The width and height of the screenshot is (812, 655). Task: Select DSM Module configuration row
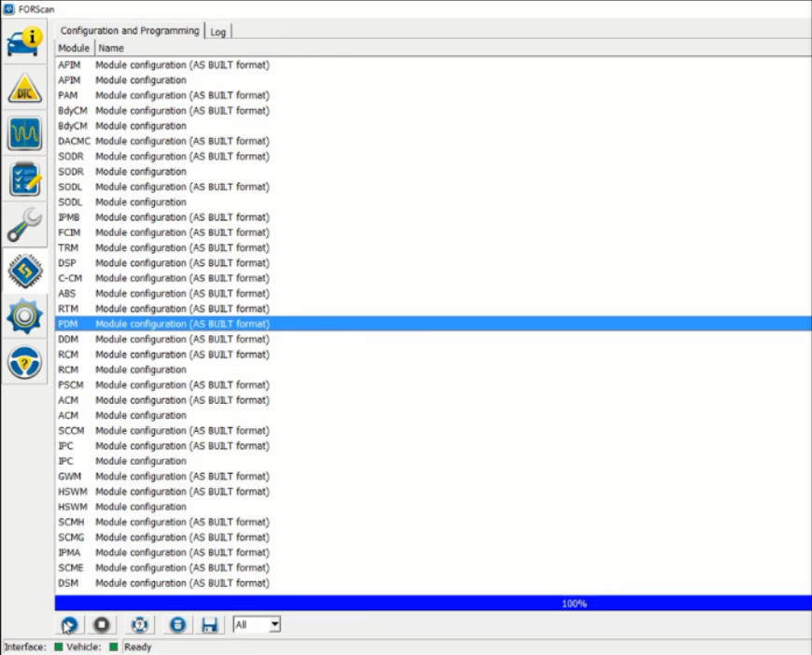[433, 583]
